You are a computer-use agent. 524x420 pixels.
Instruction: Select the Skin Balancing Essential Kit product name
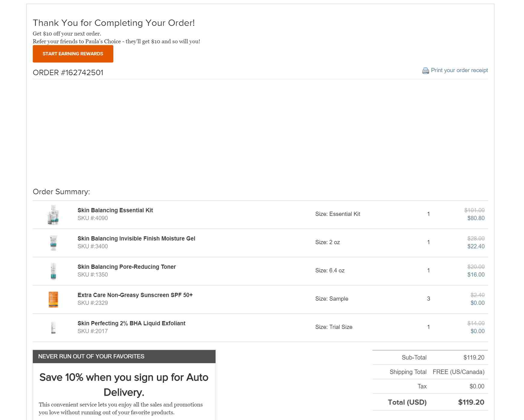(115, 210)
